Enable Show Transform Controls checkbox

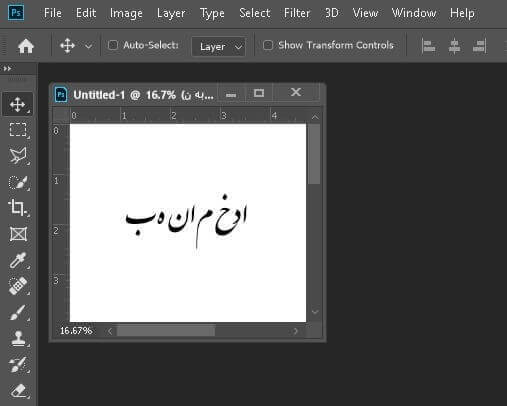(x=268, y=45)
